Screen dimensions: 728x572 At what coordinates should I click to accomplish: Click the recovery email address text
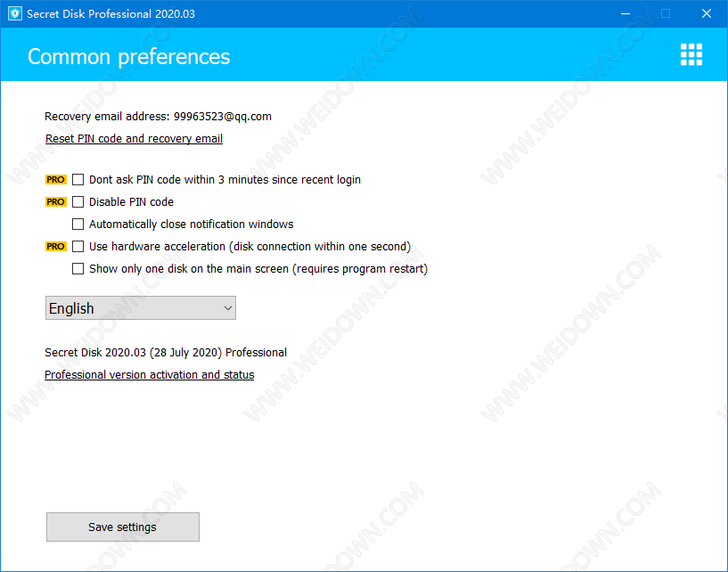158,116
